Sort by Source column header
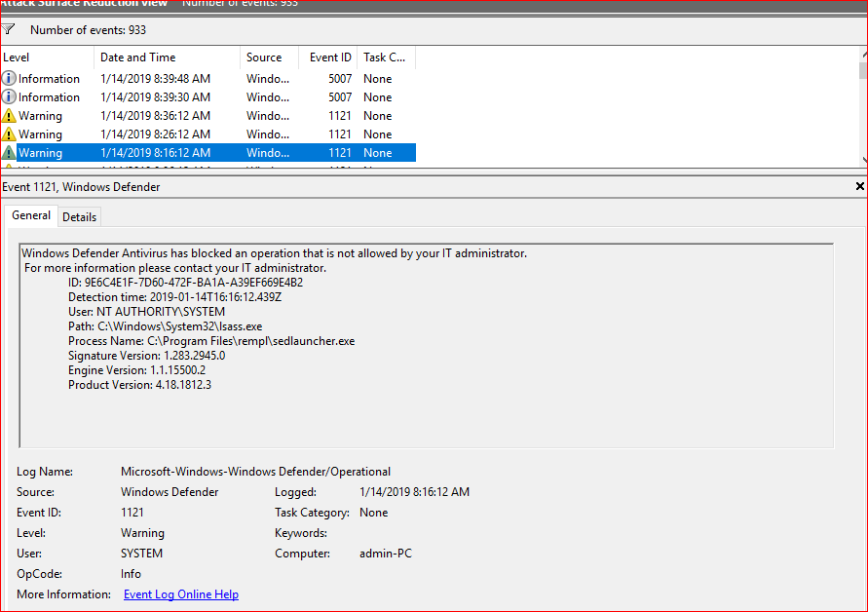This screenshot has width=868, height=612. 270,57
